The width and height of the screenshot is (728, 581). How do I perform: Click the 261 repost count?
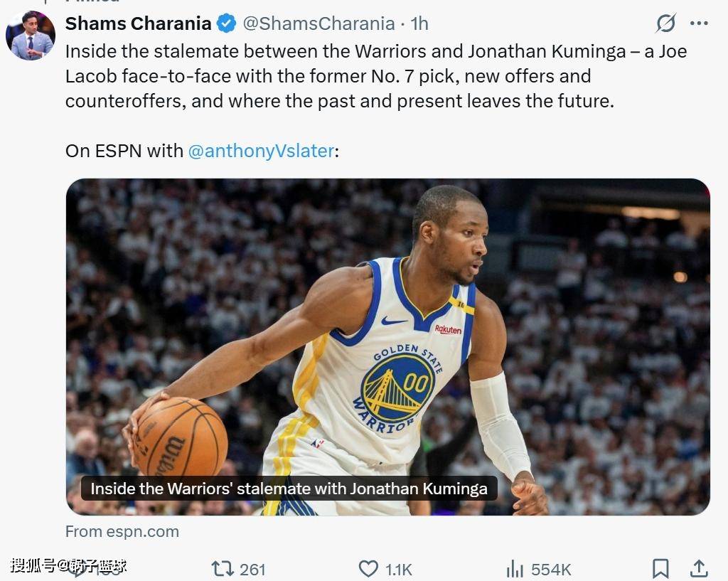[252, 569]
